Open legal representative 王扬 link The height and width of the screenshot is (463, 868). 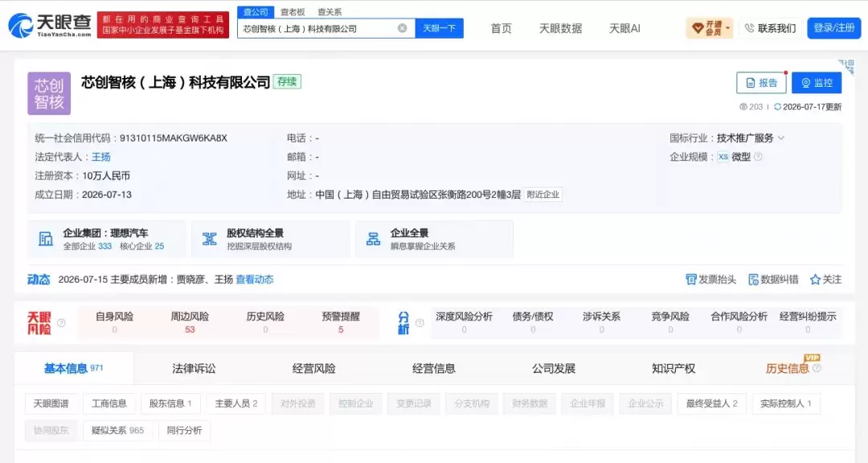pos(100,158)
